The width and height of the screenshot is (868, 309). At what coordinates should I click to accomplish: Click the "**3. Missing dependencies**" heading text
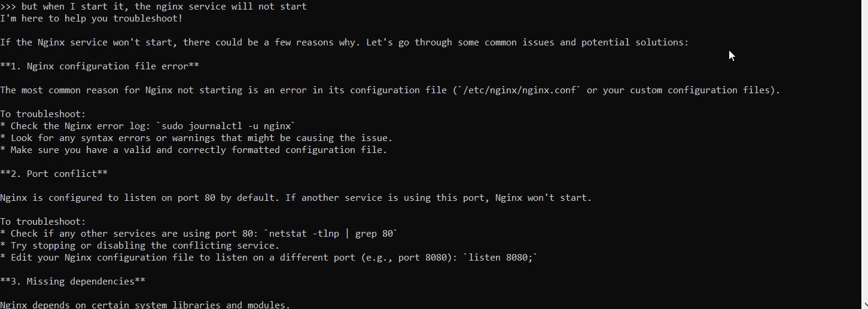pos(72,282)
